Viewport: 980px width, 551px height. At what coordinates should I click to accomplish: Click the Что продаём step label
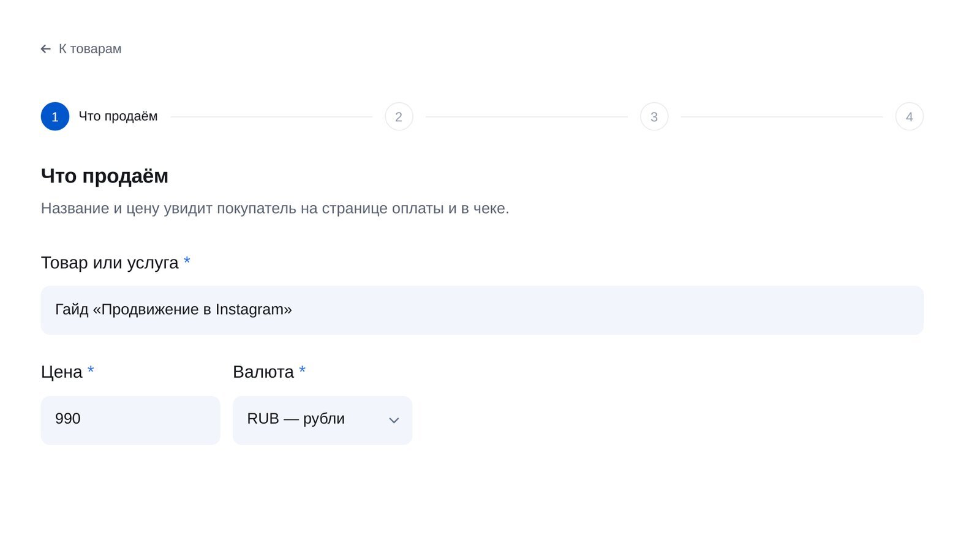click(118, 116)
